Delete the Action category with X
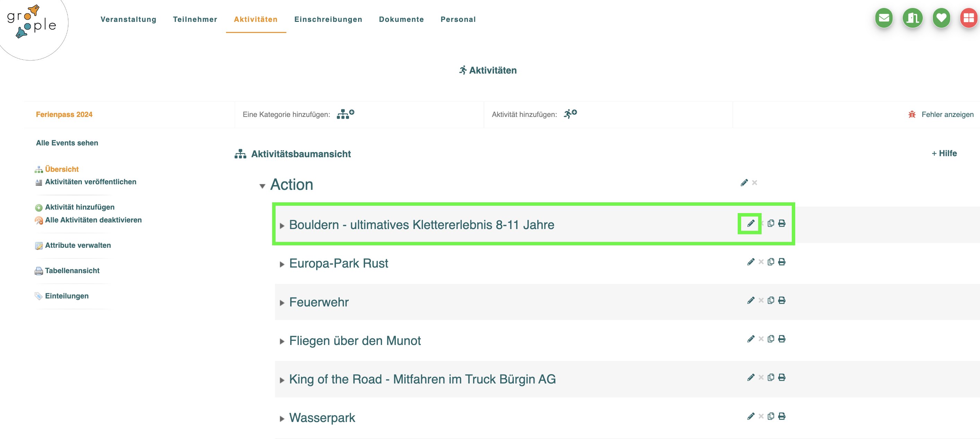 click(754, 183)
